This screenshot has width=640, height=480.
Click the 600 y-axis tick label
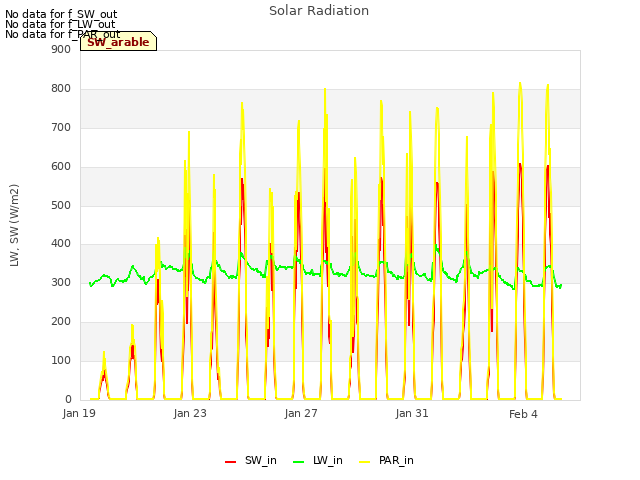61,167
